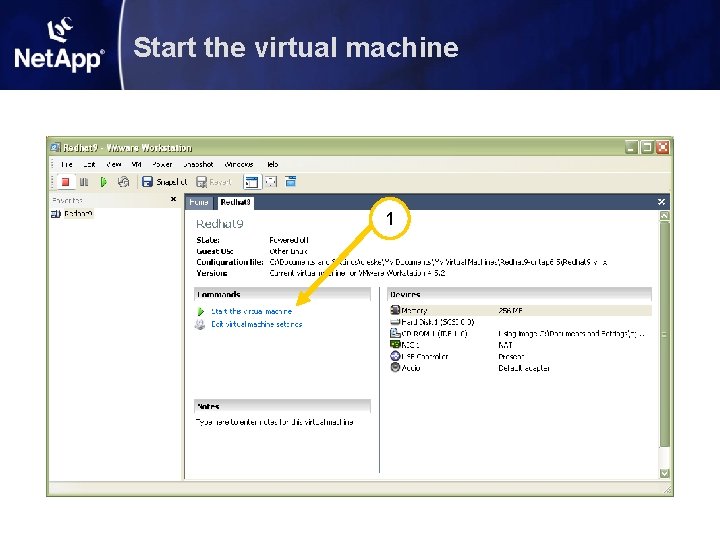Viewport: 720px width, 540px height.
Task: Click the green Power On toolbar button
Action: pos(104,182)
